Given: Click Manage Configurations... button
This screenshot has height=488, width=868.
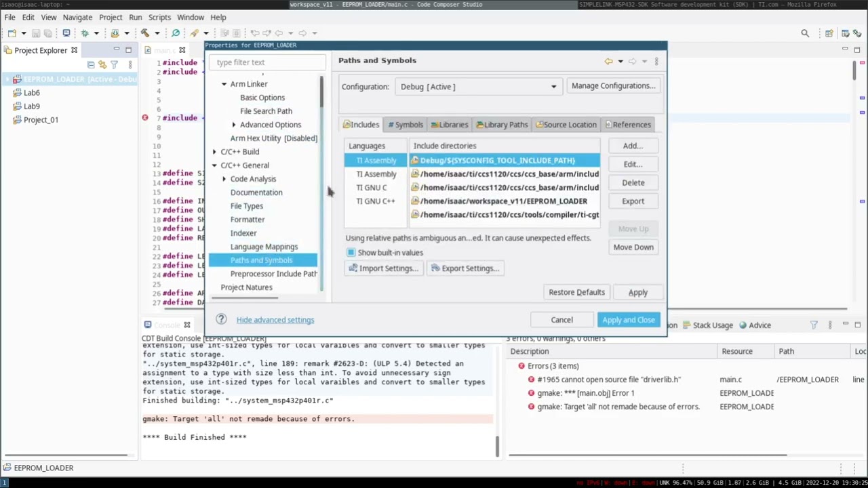Looking at the screenshot, I should pyautogui.click(x=613, y=86).
